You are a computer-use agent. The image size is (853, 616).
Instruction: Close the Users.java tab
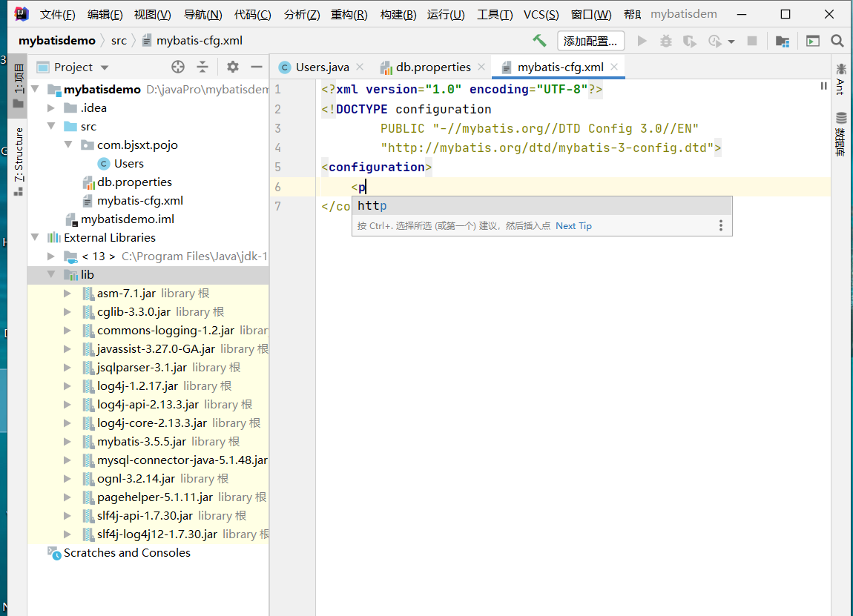pos(360,67)
